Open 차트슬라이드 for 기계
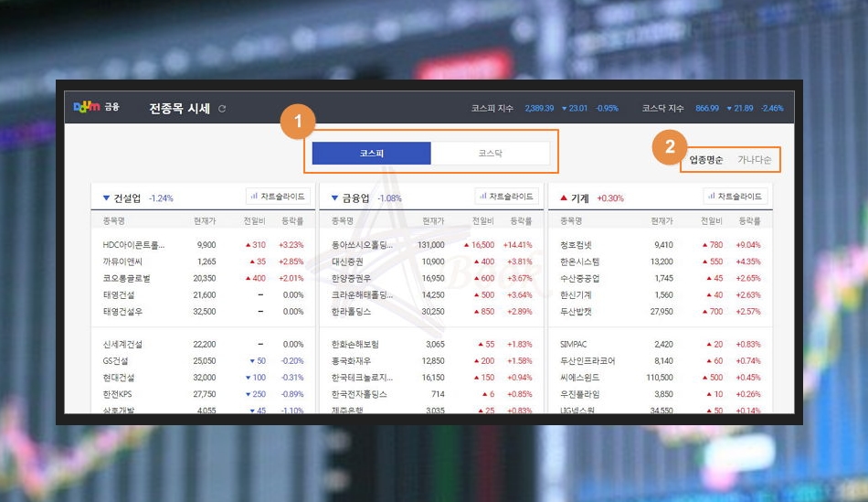Viewport: 868px width, 502px height. (x=736, y=197)
